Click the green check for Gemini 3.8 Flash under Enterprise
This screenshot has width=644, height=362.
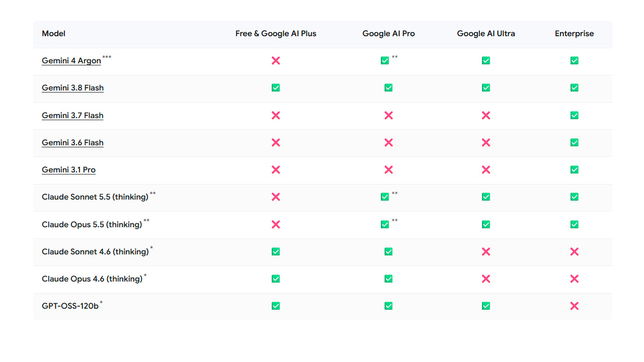(575, 88)
